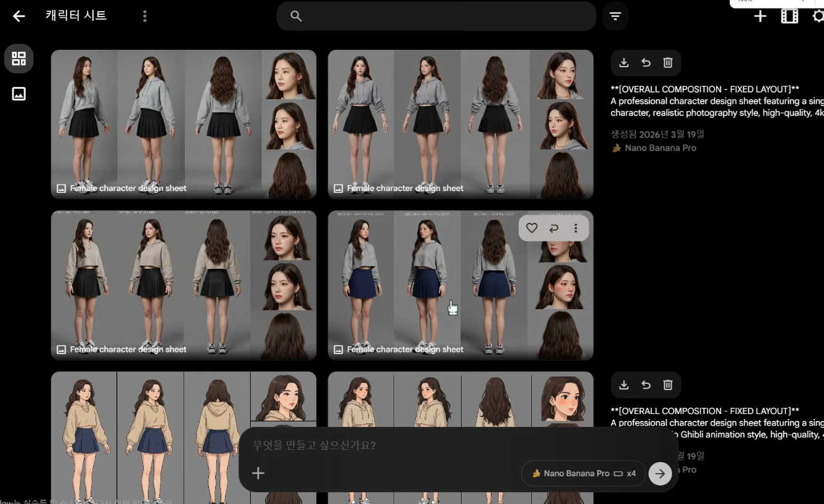Screen dimensions: 824x504
Task: Go back using the top-left arrow
Action: 19,17
